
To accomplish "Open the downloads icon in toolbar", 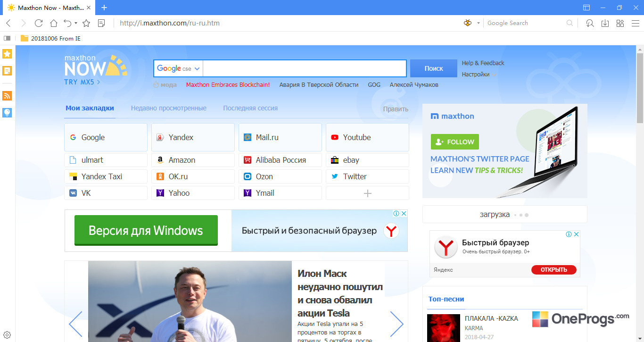I will point(605,23).
